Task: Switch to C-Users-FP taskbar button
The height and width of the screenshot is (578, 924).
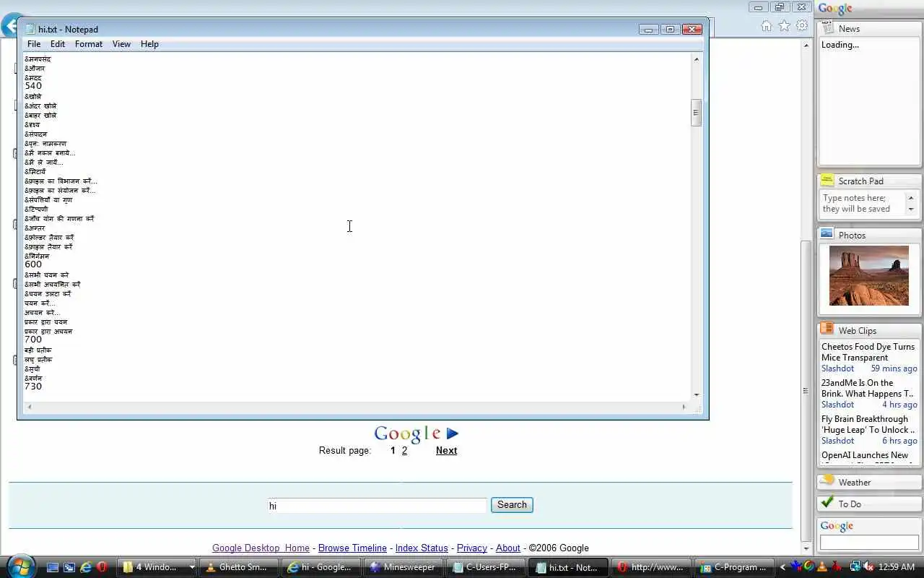Action: click(487, 567)
